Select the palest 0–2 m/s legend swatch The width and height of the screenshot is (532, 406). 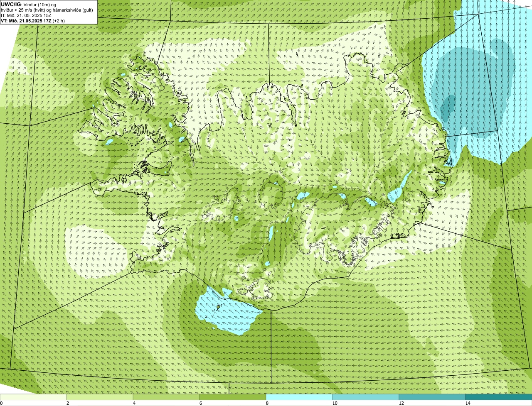pos(33,397)
